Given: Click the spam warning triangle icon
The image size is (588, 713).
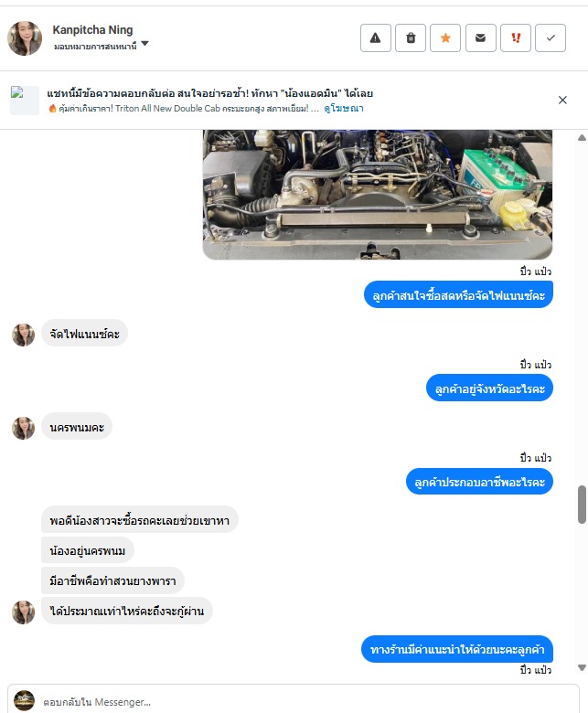Looking at the screenshot, I should tap(376, 37).
